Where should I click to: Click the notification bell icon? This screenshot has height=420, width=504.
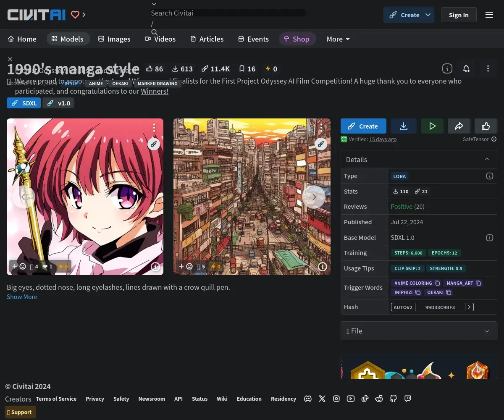466,68
